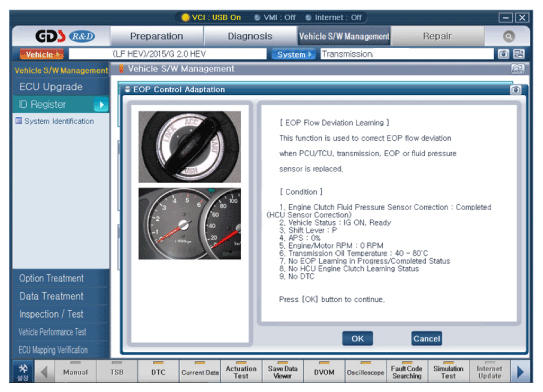Open the Vehicle selector button
543x392 pixels.
42,54
